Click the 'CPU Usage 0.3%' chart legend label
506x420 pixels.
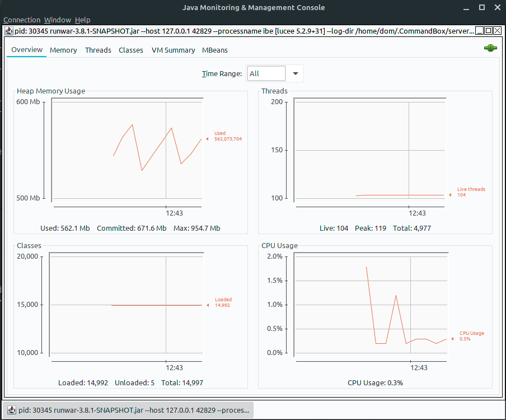(x=472, y=336)
